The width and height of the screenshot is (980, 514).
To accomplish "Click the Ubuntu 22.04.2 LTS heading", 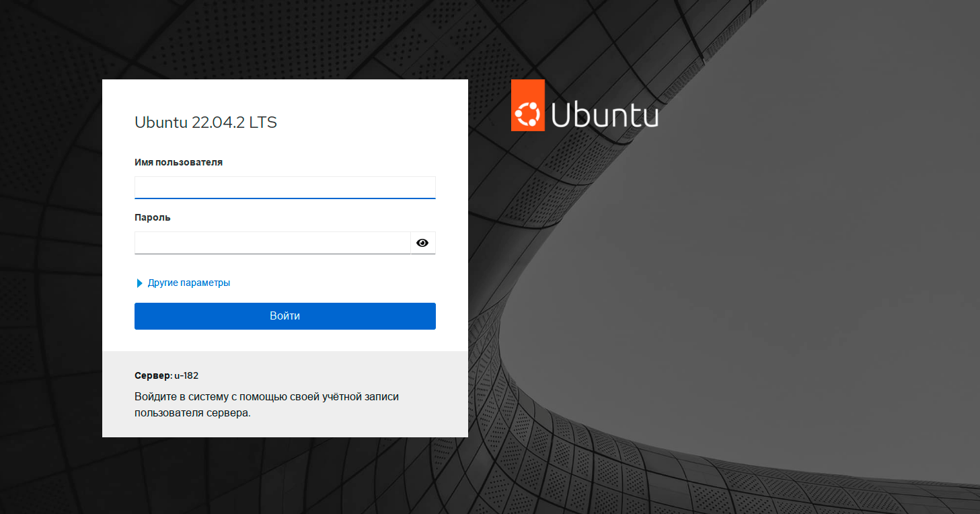I will click(x=206, y=122).
